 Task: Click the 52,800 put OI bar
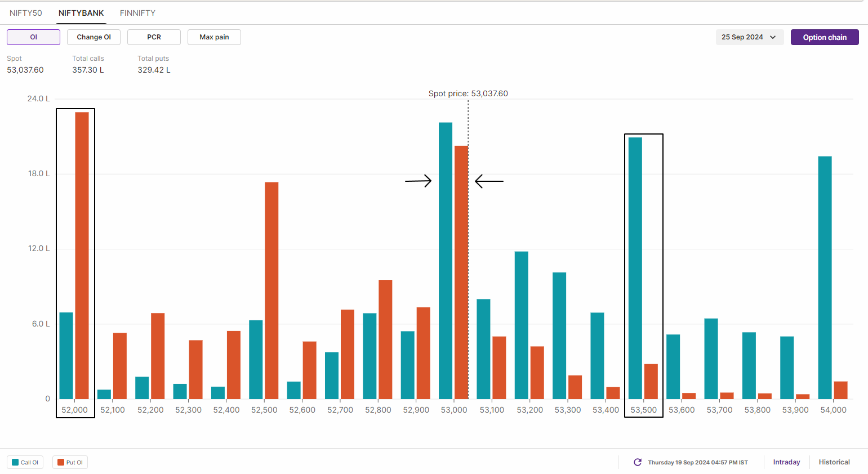(x=385, y=339)
